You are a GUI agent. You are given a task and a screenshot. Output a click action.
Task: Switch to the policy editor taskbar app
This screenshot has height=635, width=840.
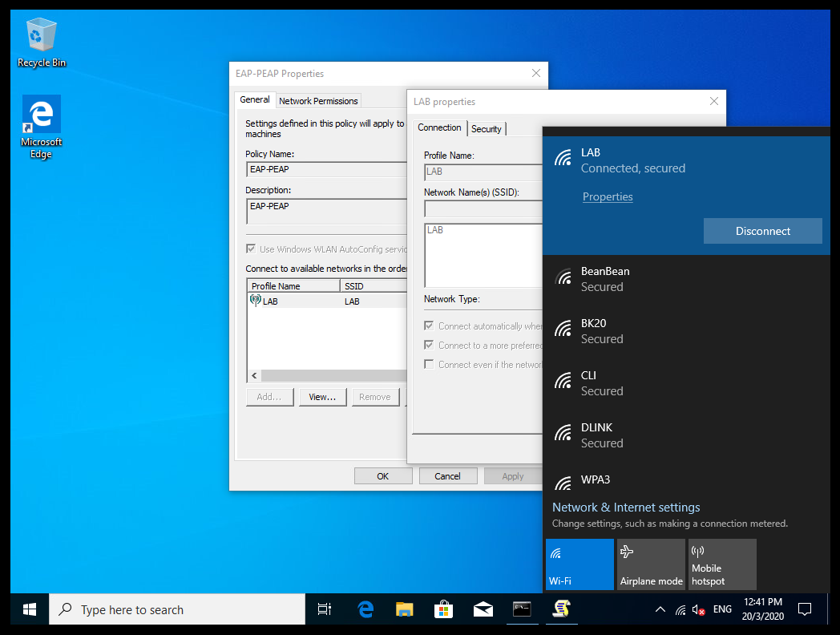(x=561, y=609)
